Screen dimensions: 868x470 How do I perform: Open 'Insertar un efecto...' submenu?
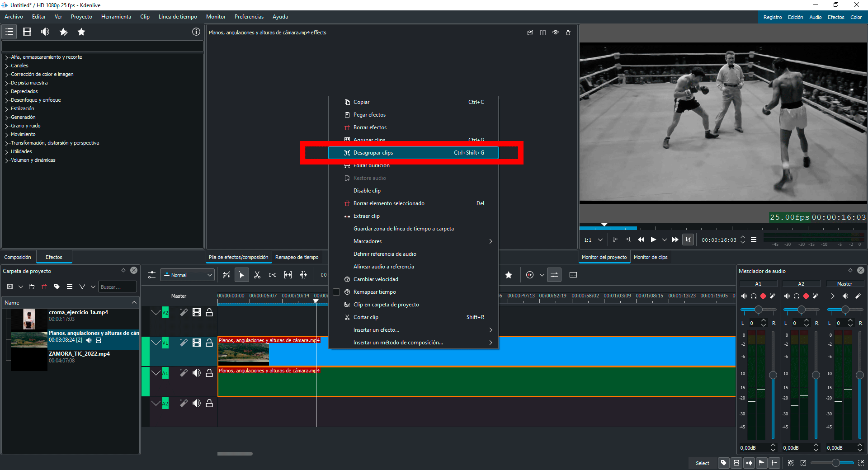click(413, 330)
